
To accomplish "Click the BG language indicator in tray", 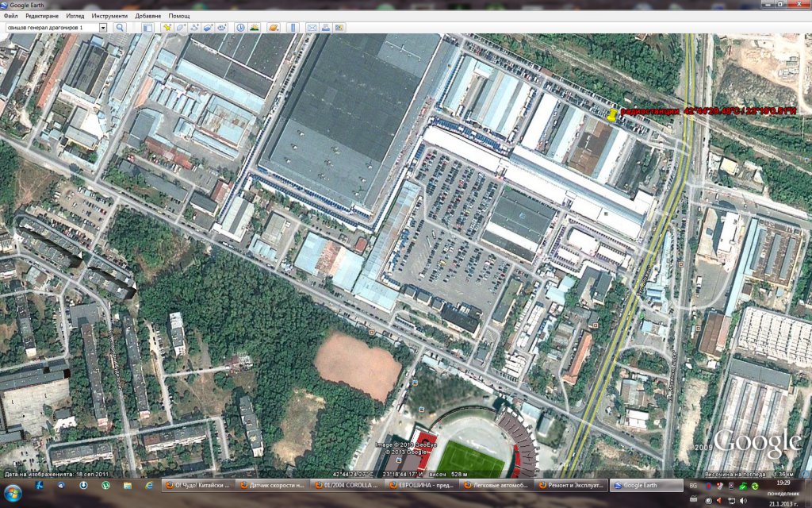I will point(693,486).
